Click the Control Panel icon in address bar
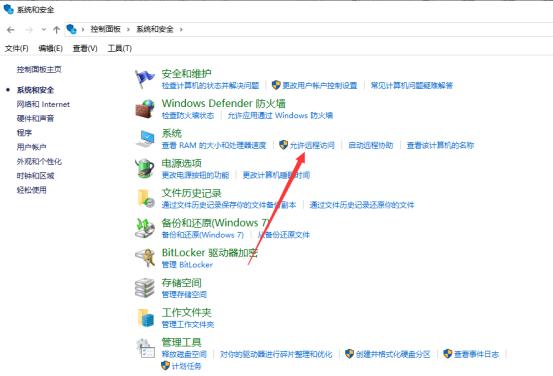Viewport: 553px width, 376px height. pyautogui.click(x=72, y=29)
